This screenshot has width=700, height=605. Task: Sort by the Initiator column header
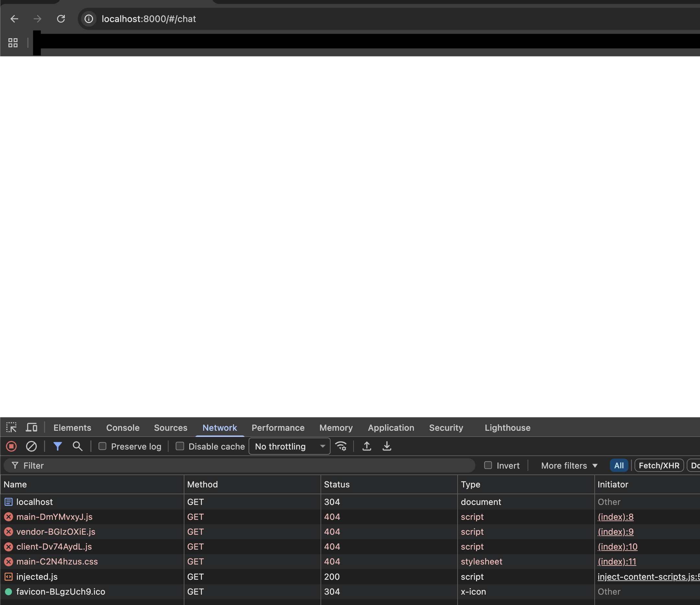coord(647,485)
